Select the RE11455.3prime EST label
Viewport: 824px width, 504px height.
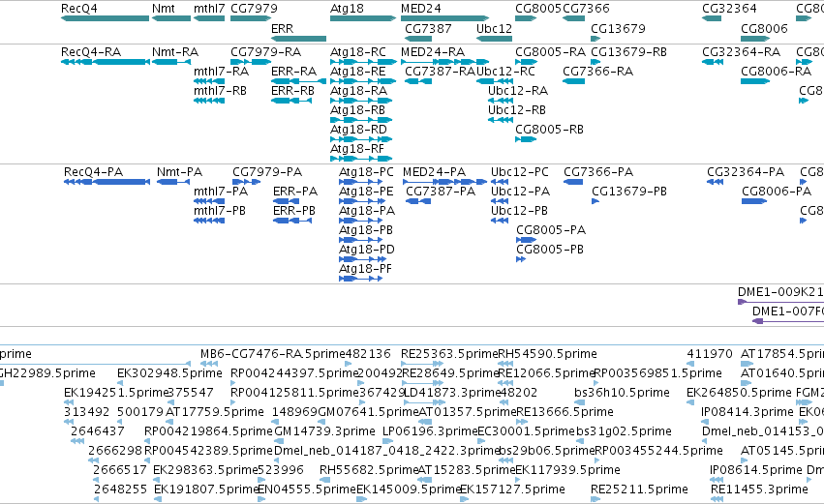pyautogui.click(x=759, y=489)
